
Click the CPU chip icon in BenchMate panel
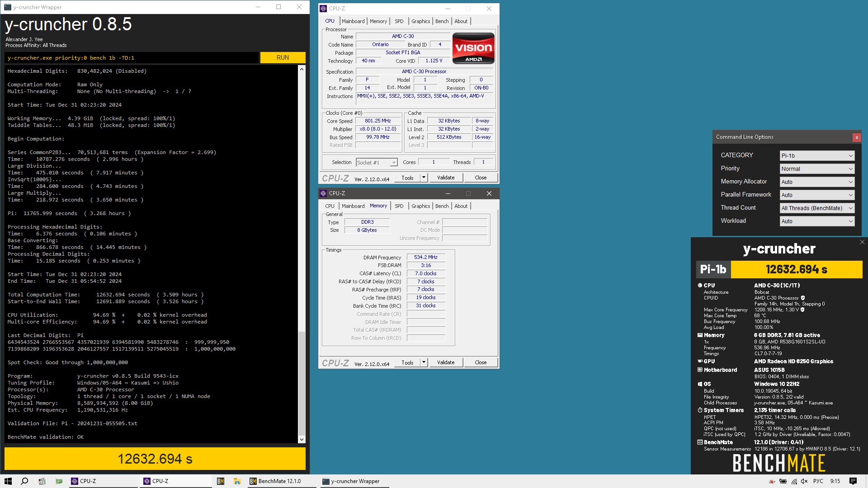700,285
